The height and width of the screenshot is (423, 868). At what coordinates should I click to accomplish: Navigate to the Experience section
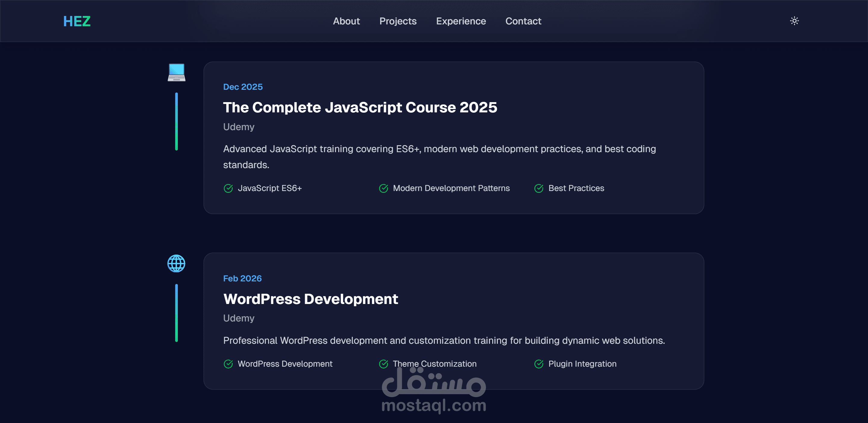click(x=461, y=21)
